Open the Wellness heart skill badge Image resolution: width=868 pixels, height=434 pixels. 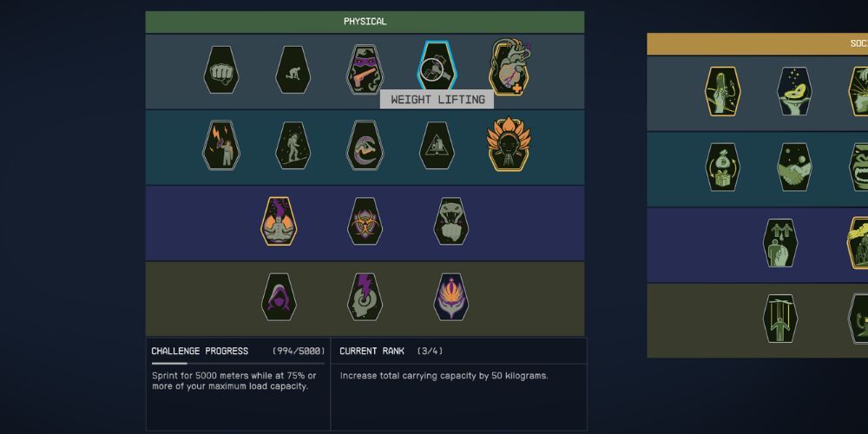(510, 68)
